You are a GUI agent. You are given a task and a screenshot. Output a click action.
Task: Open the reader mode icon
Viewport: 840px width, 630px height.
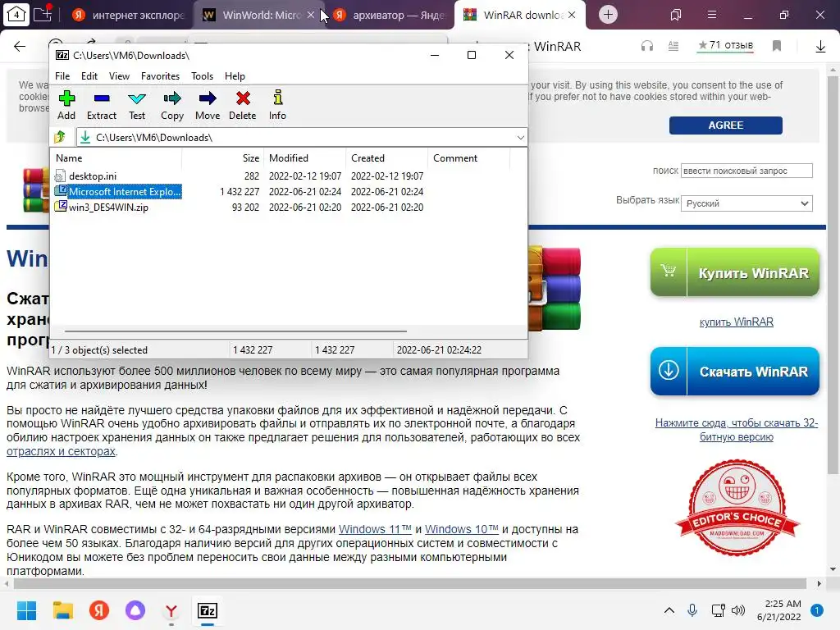coord(673,46)
